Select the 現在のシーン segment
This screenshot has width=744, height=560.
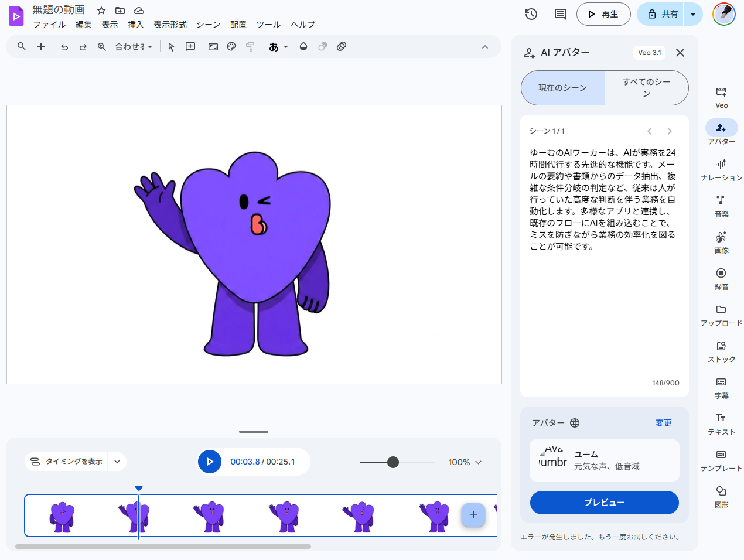(x=563, y=88)
